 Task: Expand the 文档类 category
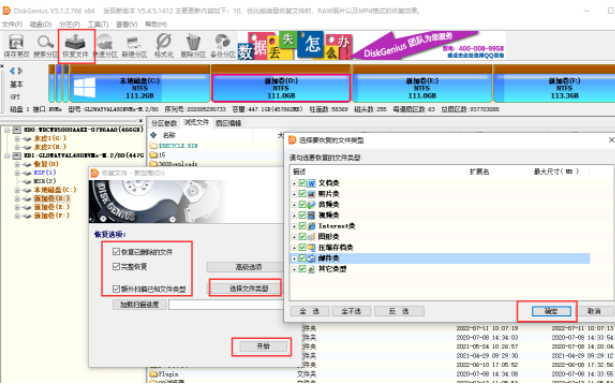click(294, 184)
